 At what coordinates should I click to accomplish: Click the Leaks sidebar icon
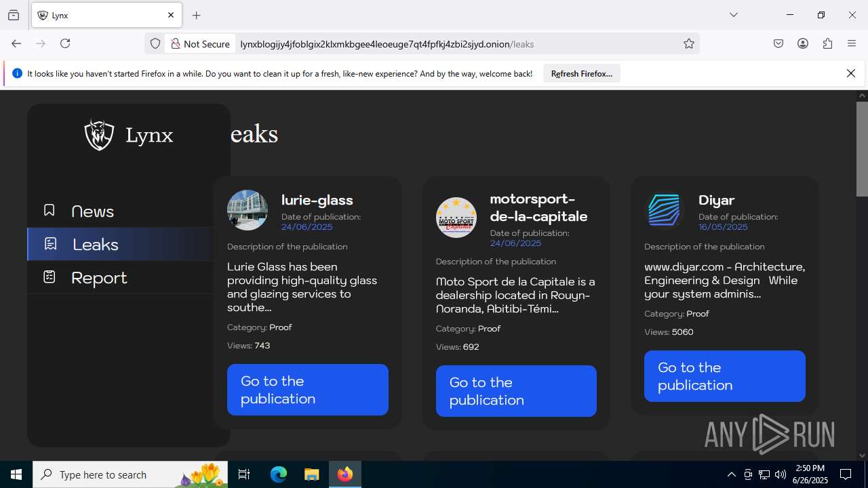coord(50,243)
